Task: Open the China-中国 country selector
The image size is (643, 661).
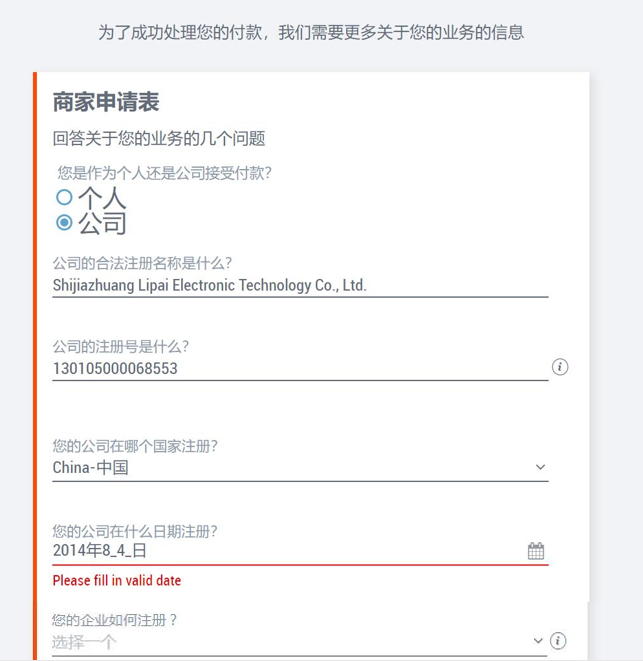Action: (x=300, y=468)
